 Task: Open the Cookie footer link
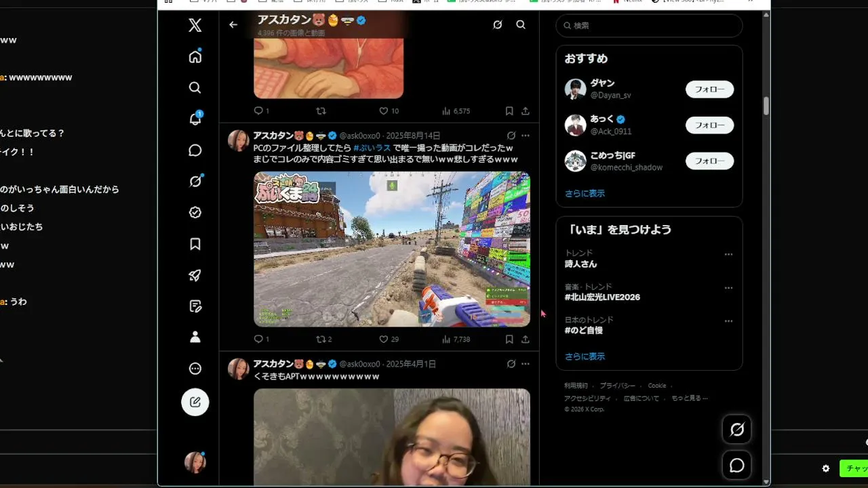[657, 386]
